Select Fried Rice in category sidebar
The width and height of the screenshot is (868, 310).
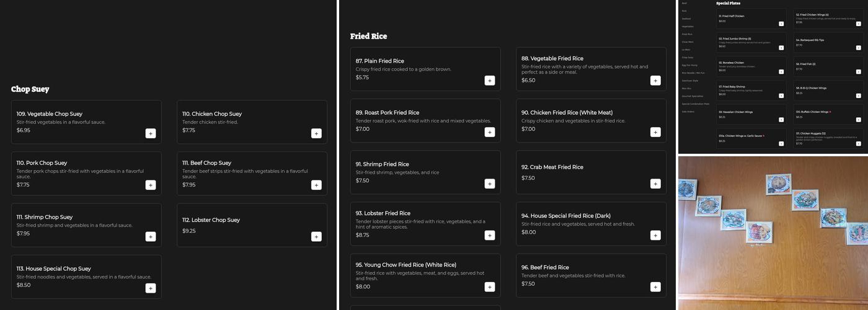(687, 34)
